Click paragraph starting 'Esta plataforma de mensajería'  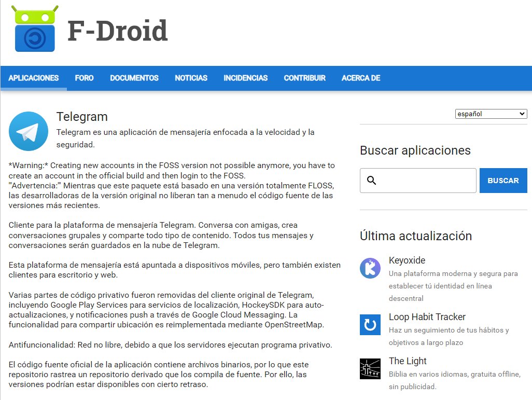pyautogui.click(x=175, y=270)
